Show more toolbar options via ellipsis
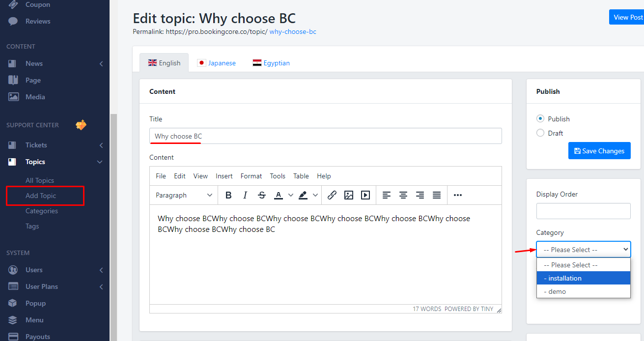 pos(458,195)
